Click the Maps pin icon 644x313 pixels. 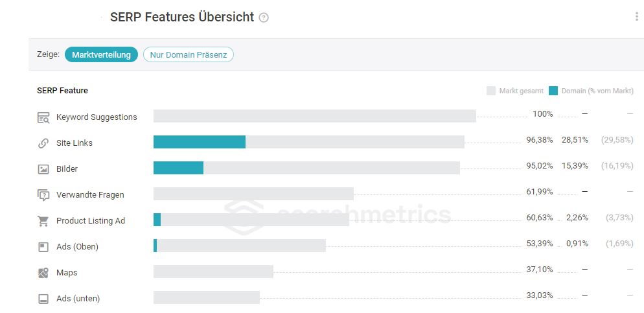tap(43, 273)
